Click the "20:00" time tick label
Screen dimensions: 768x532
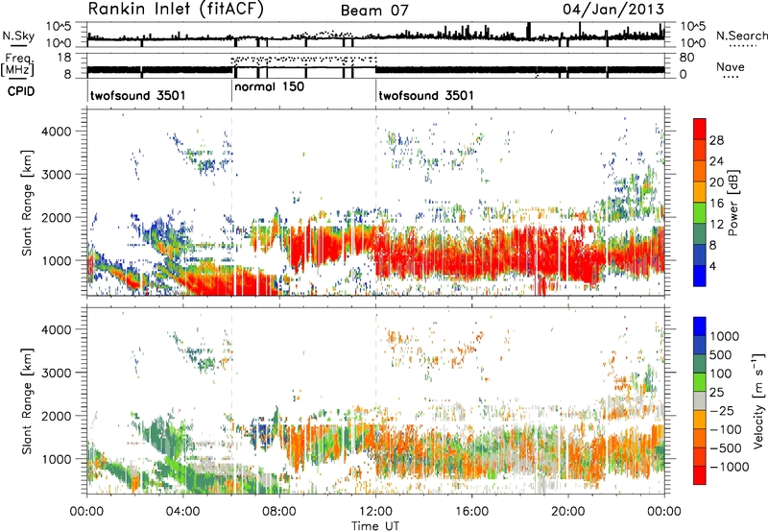pyautogui.click(x=567, y=512)
